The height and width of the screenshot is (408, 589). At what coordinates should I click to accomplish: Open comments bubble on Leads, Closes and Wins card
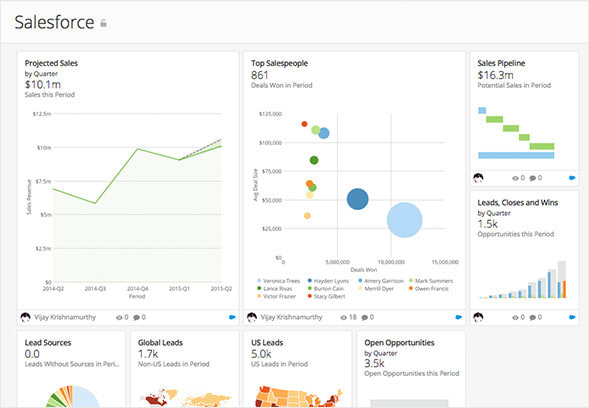533,318
